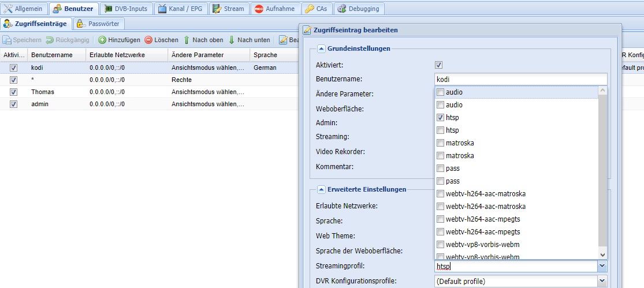The image size is (644, 288).
Task: Toggle the enabled checkbox in the kodi row
Action: tap(13, 68)
